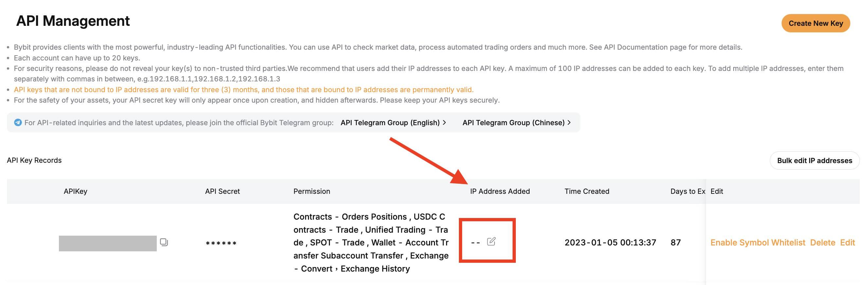
Task: Copy the API key using copy icon
Action: [164, 242]
